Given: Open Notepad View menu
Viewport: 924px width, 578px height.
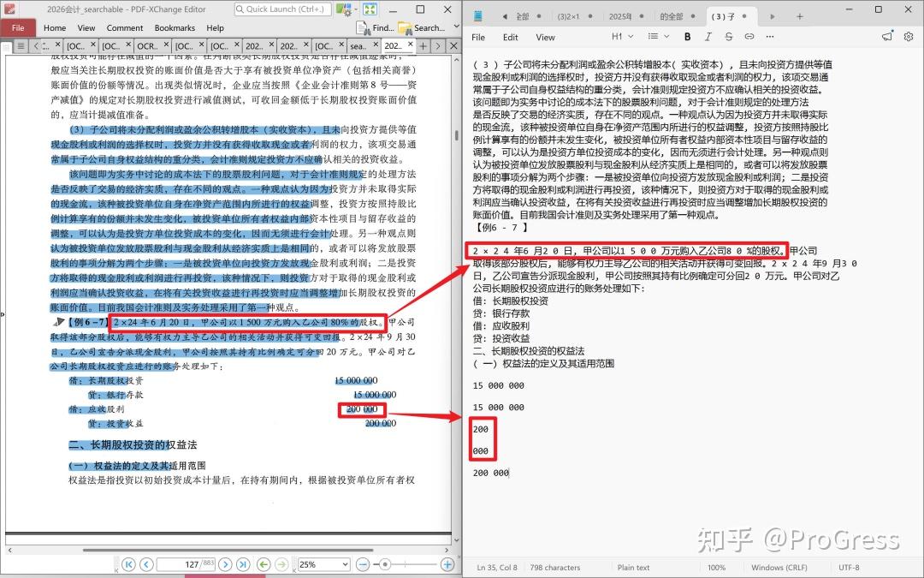Looking at the screenshot, I should [x=545, y=37].
